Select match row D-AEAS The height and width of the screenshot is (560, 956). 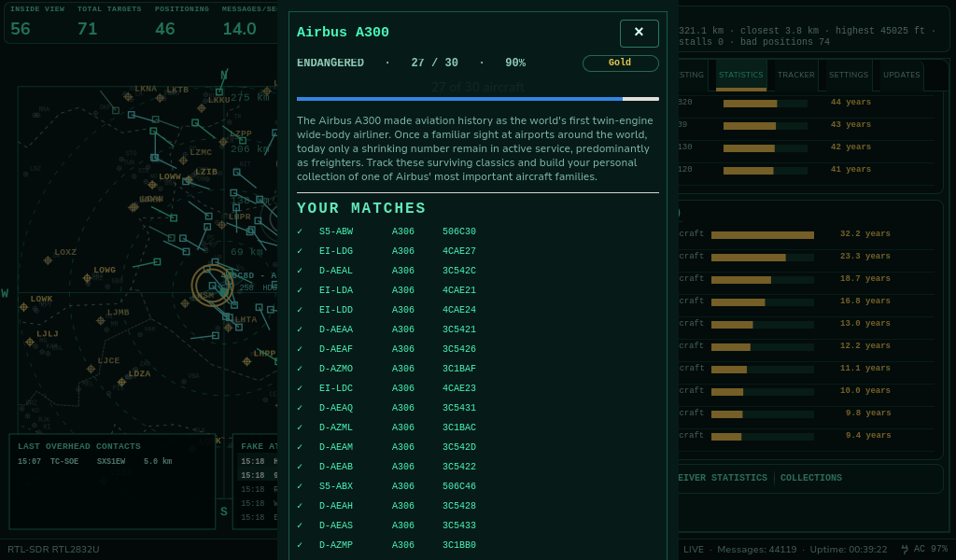[x=477, y=525]
